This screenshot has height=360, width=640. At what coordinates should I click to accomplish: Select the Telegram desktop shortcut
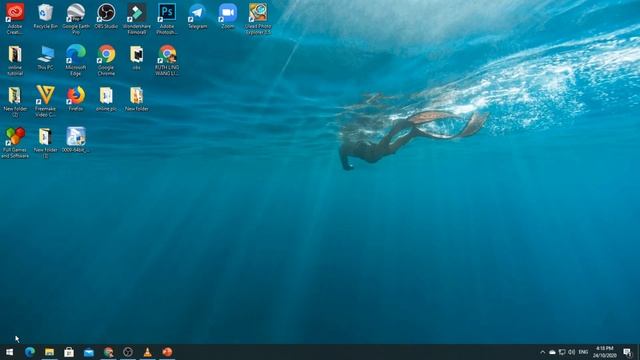tap(198, 16)
